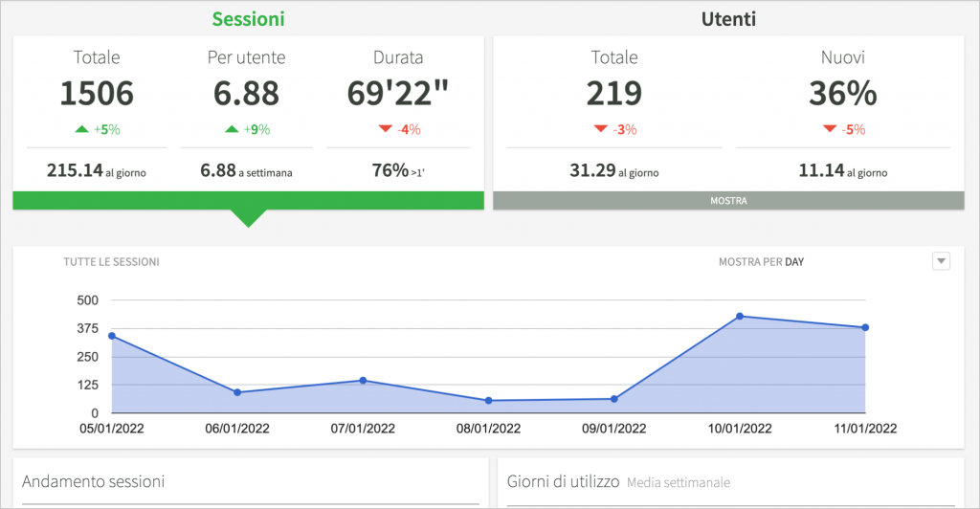Click the green up arrow beside +9%

click(232, 129)
